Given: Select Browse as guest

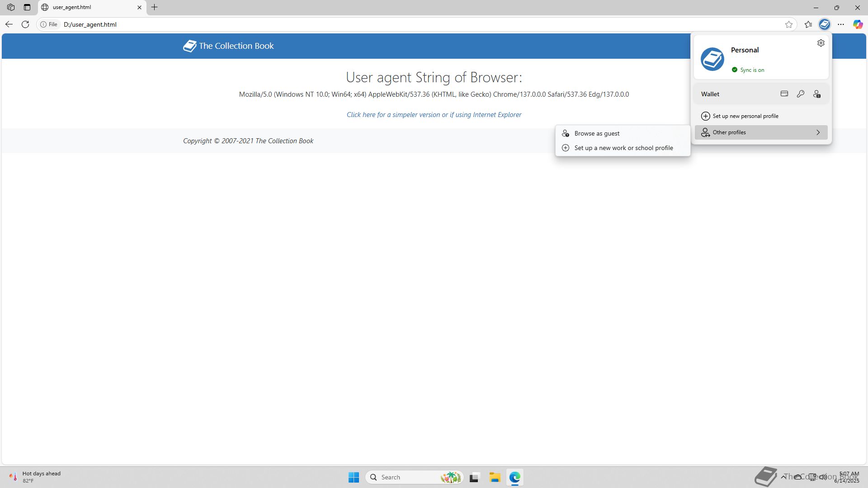Looking at the screenshot, I should (597, 133).
